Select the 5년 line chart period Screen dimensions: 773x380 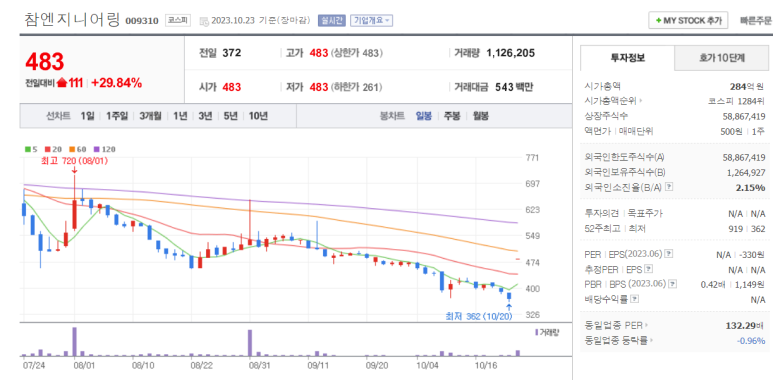point(230,116)
